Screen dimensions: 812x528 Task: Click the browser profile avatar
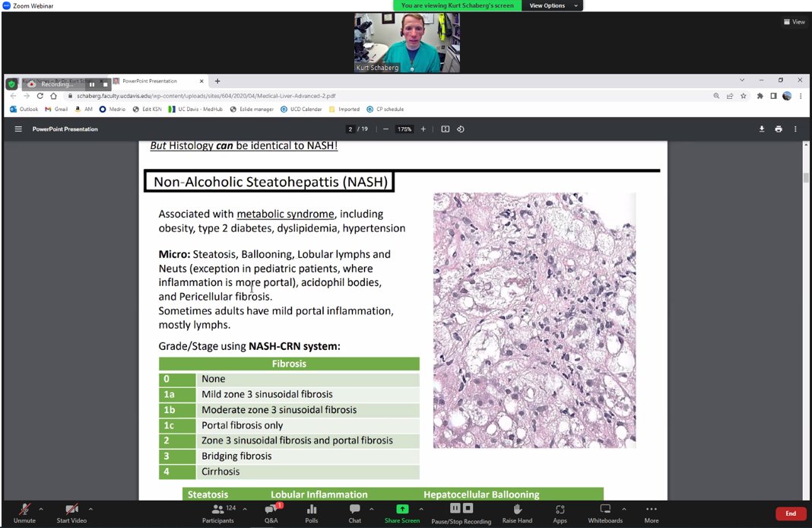787,96
